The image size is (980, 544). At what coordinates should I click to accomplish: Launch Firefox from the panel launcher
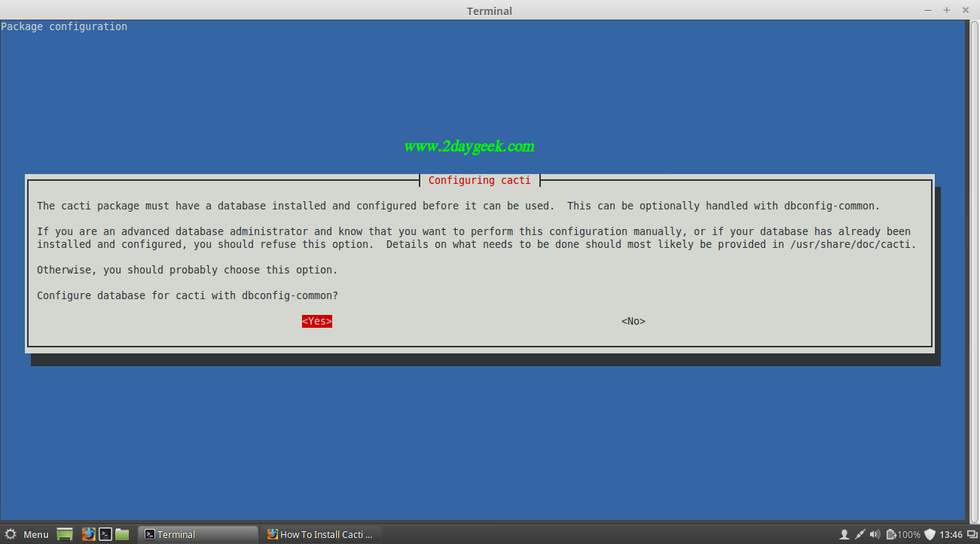tap(88, 534)
